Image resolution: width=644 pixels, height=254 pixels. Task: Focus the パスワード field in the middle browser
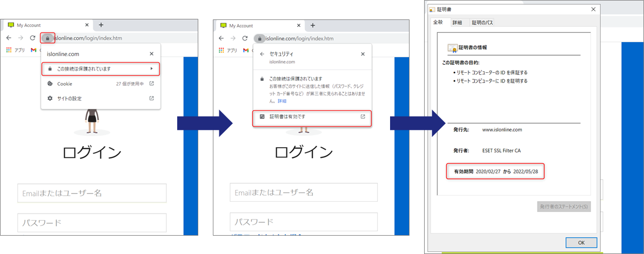coord(304,222)
